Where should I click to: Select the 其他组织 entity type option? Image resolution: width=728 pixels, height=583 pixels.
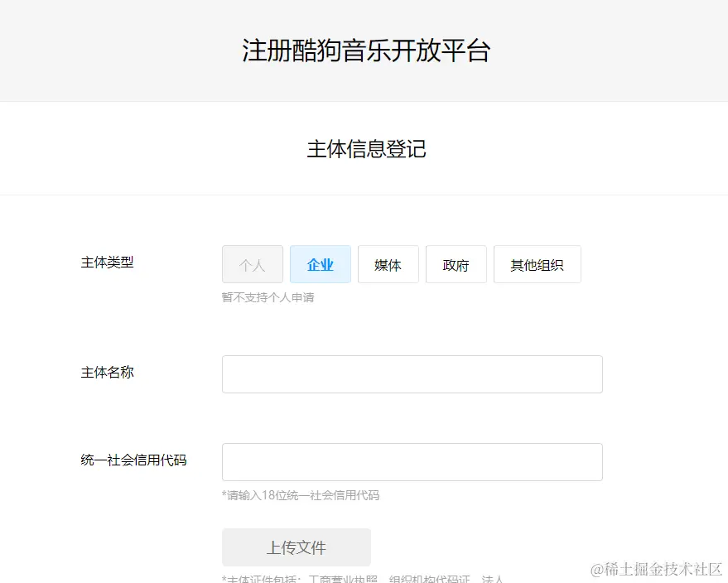click(537, 264)
